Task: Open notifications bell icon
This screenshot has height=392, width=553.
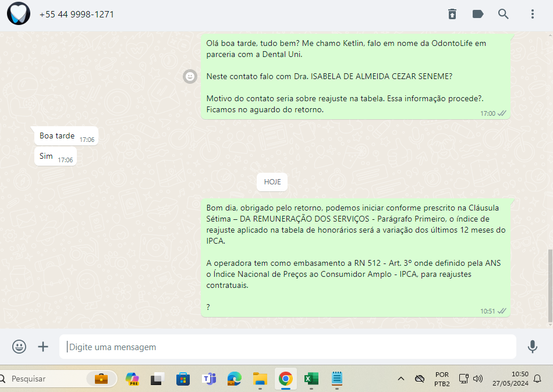Action: pos(537,379)
